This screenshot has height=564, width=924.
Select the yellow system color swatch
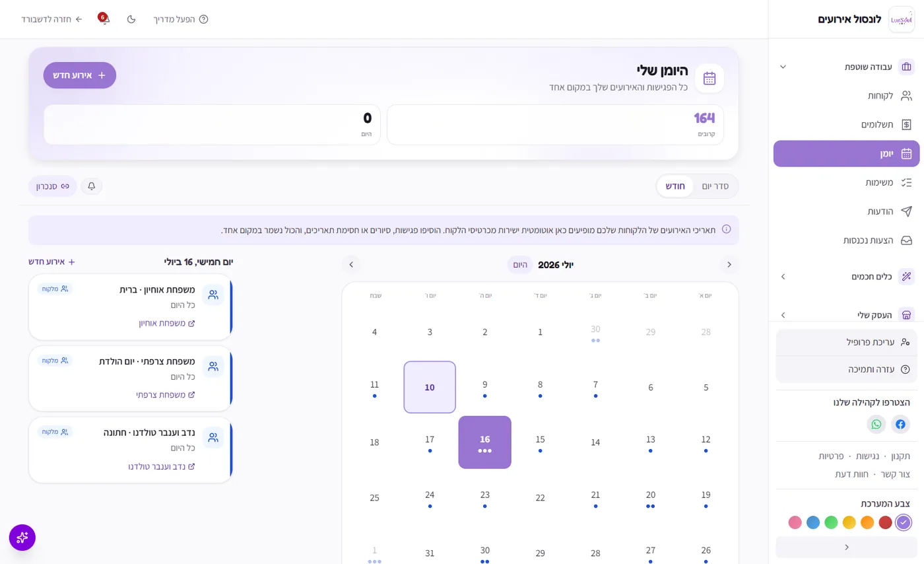tap(849, 522)
